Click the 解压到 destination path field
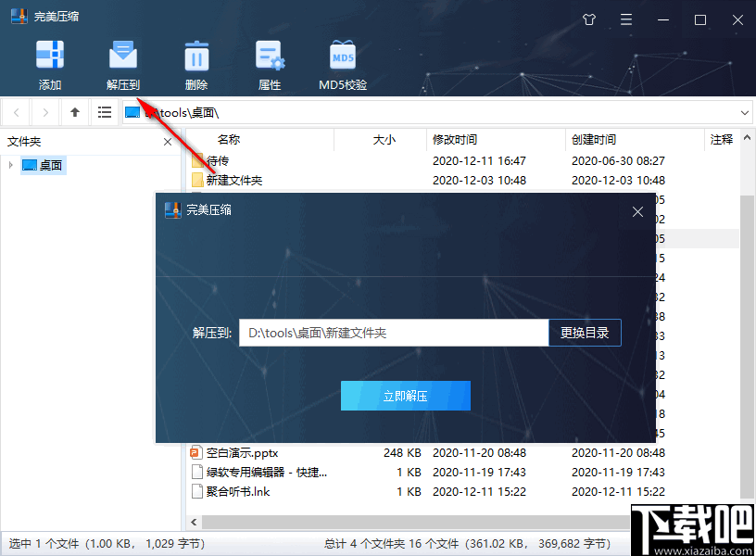The width and height of the screenshot is (756, 556). coord(394,333)
